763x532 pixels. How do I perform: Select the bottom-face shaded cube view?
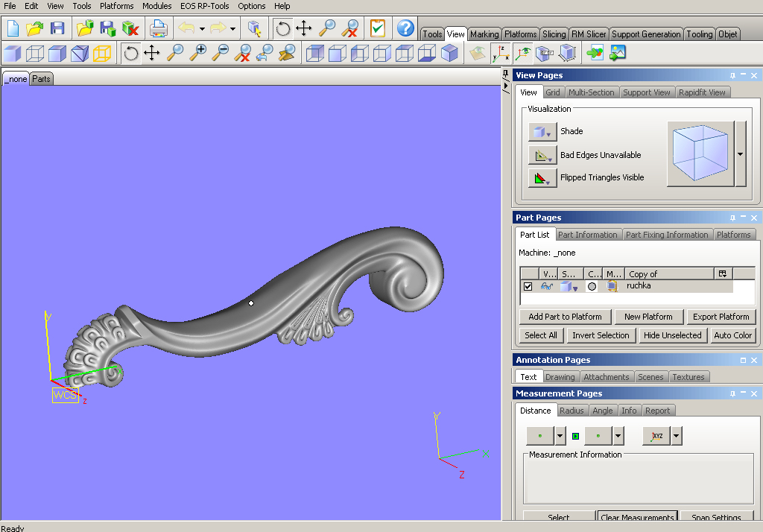pyautogui.click(x=427, y=53)
